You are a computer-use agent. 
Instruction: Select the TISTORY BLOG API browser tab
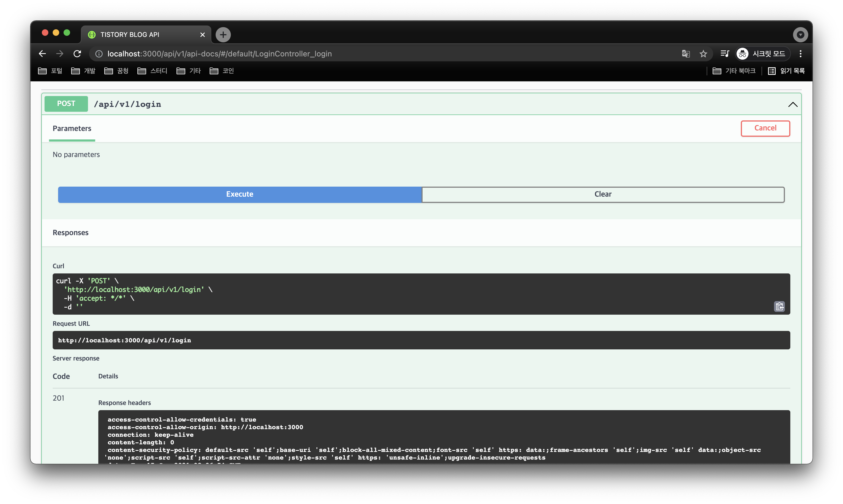click(143, 35)
